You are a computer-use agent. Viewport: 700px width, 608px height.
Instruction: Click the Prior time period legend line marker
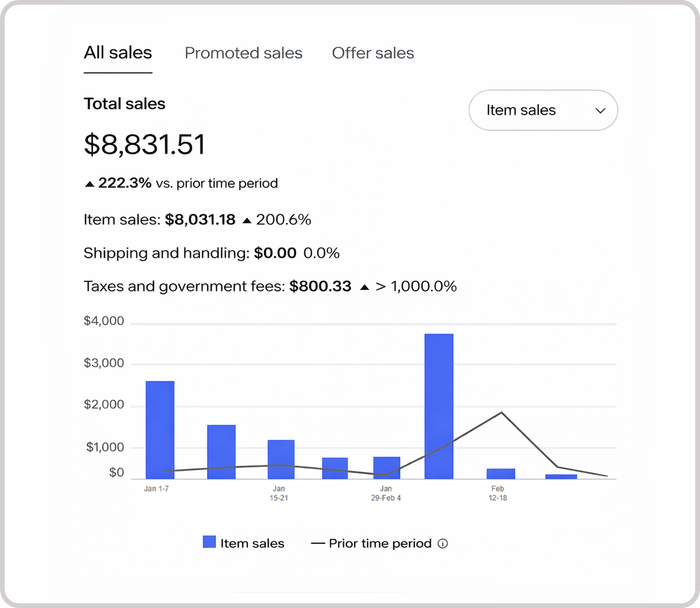[318, 544]
